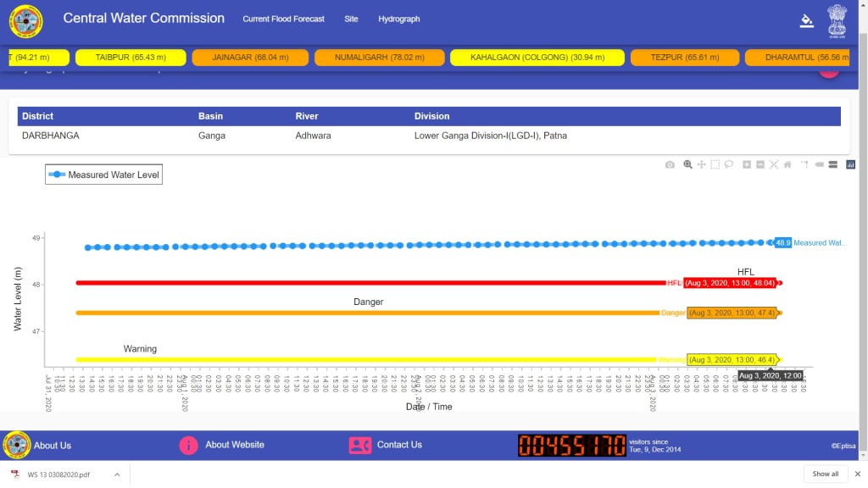Zoom out using the minus icon
The image size is (868, 488).
click(760, 164)
